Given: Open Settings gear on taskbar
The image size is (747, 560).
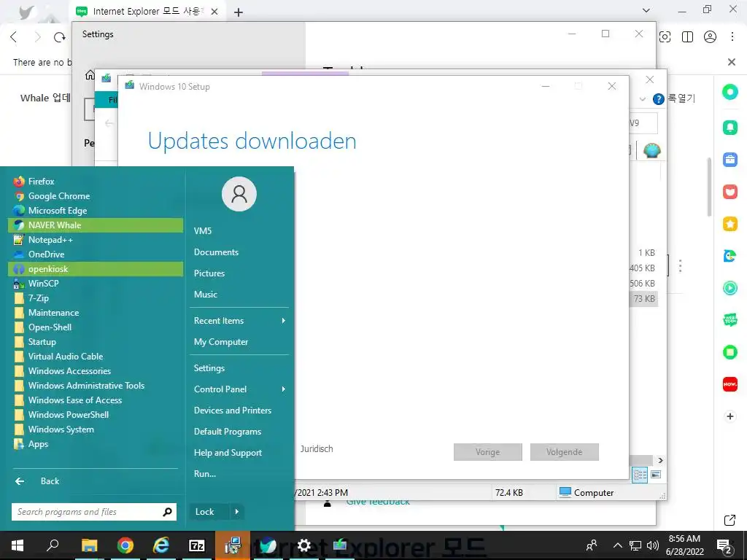Looking at the screenshot, I should 304,545.
